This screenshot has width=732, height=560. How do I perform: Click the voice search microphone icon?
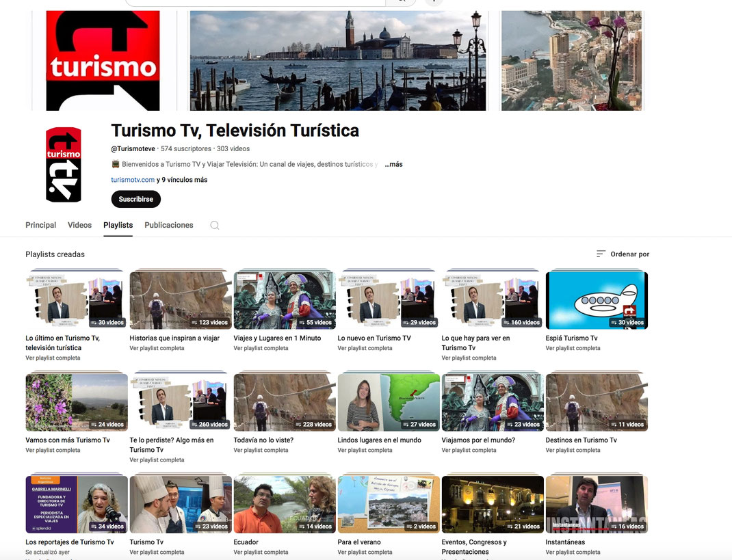coord(434,3)
